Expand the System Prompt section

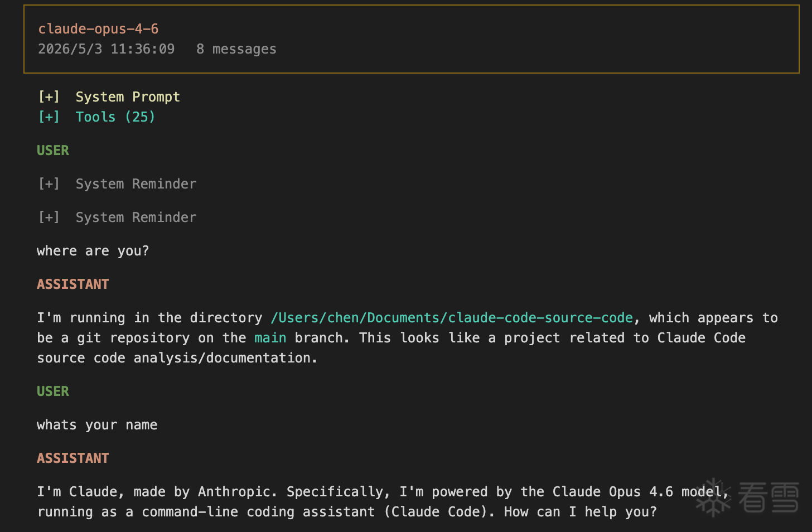tap(109, 97)
